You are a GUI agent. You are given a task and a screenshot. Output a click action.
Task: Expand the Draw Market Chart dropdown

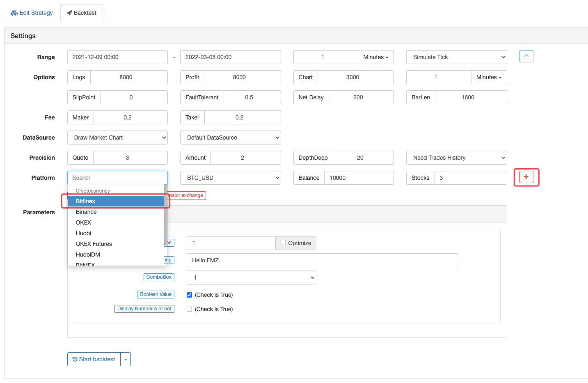(x=117, y=138)
